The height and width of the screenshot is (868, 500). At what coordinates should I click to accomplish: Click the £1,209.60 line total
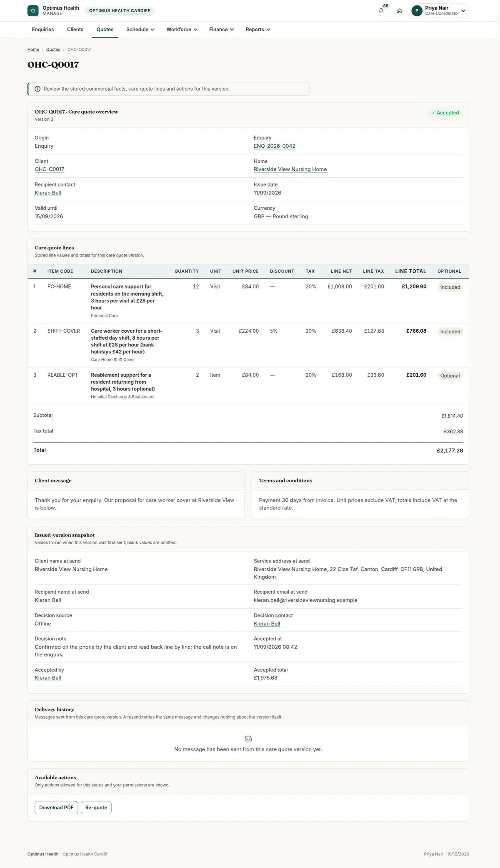(x=414, y=286)
